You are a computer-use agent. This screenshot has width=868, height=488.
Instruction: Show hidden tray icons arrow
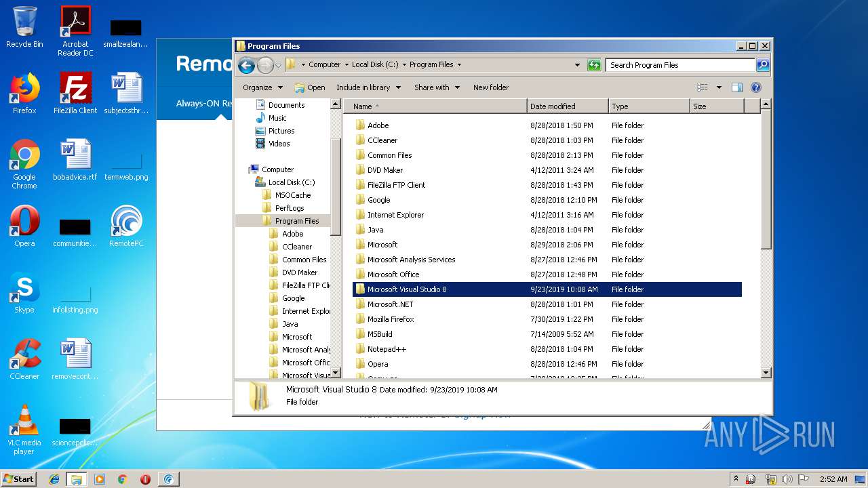736,479
